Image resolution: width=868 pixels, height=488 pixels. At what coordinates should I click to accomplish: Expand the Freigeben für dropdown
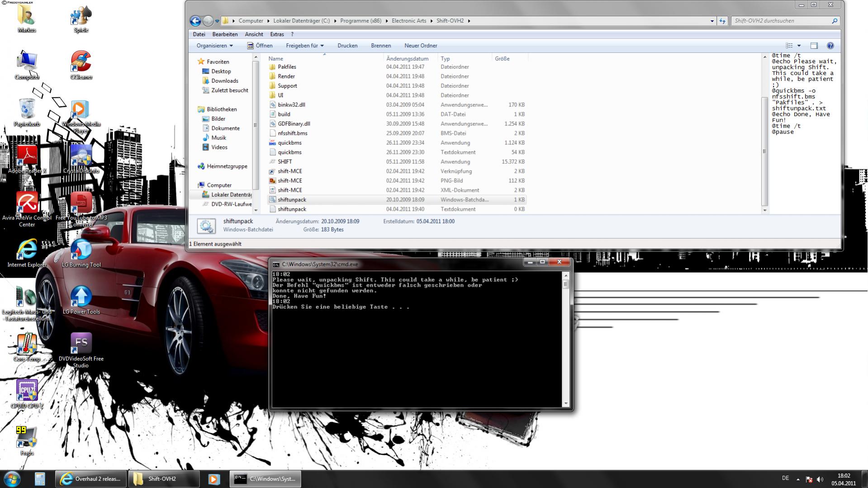click(x=305, y=46)
